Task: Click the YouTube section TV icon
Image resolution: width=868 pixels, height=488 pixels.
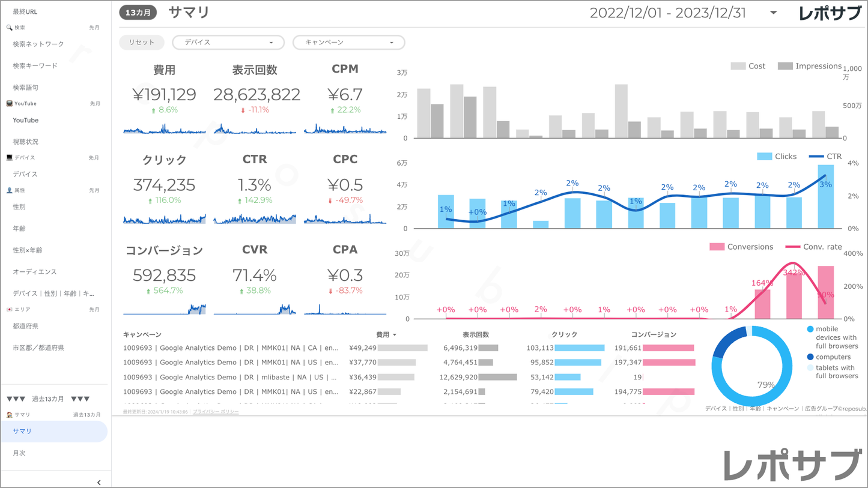Action: (x=9, y=104)
